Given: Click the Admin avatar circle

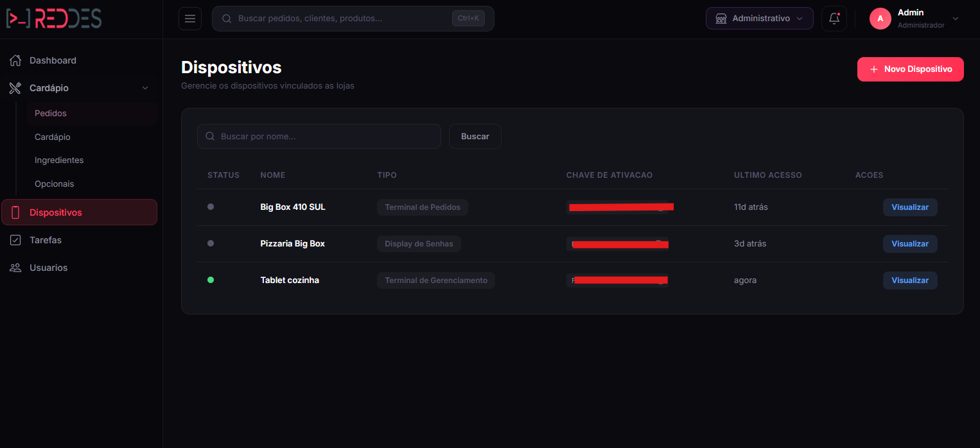Looking at the screenshot, I should click(880, 19).
